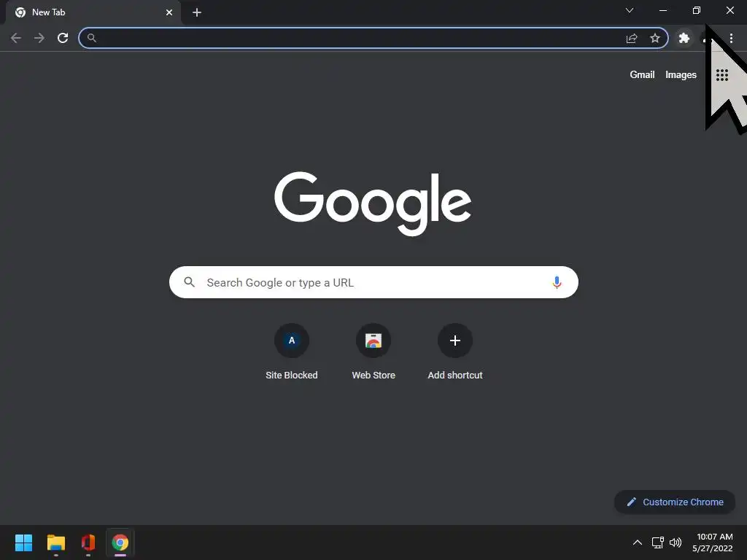Open the Web Store shortcut
Screen dimensions: 747x560
click(373, 351)
